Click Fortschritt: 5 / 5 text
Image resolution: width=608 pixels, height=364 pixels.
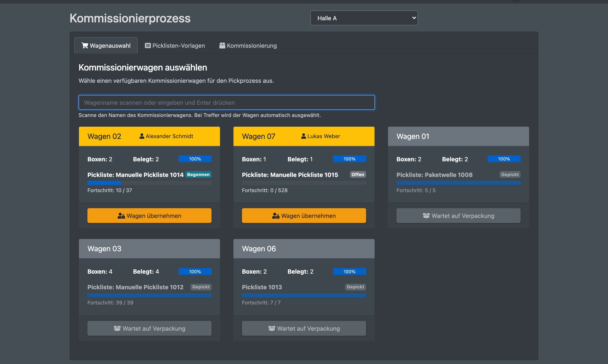(416, 190)
